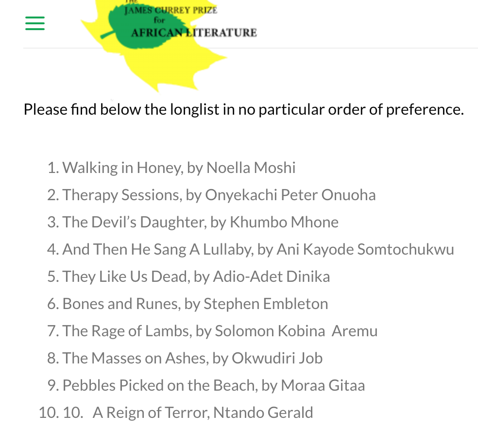The height and width of the screenshot is (448, 478).
Task: Click author name Stephen Embleton
Action: tap(266, 304)
